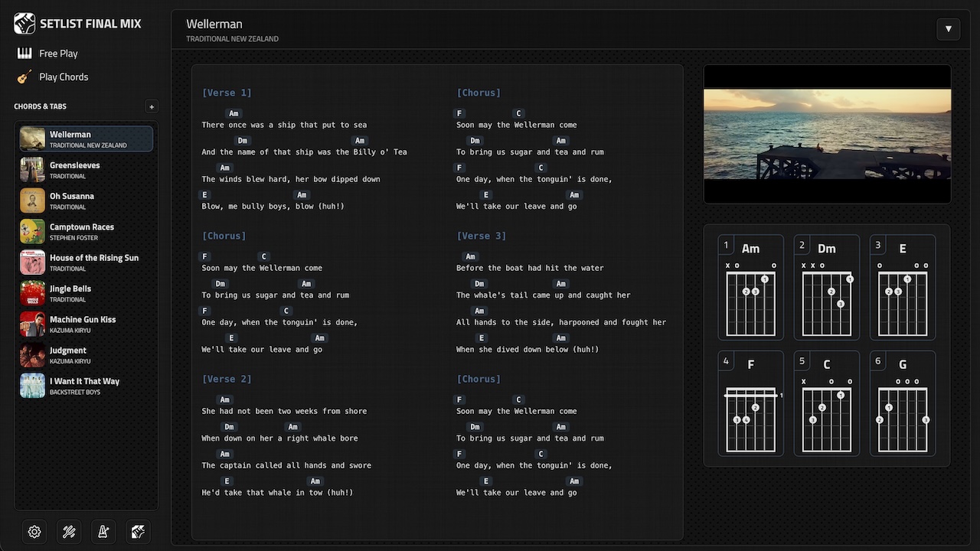Click the Setlist Final Mix logo

click(24, 24)
